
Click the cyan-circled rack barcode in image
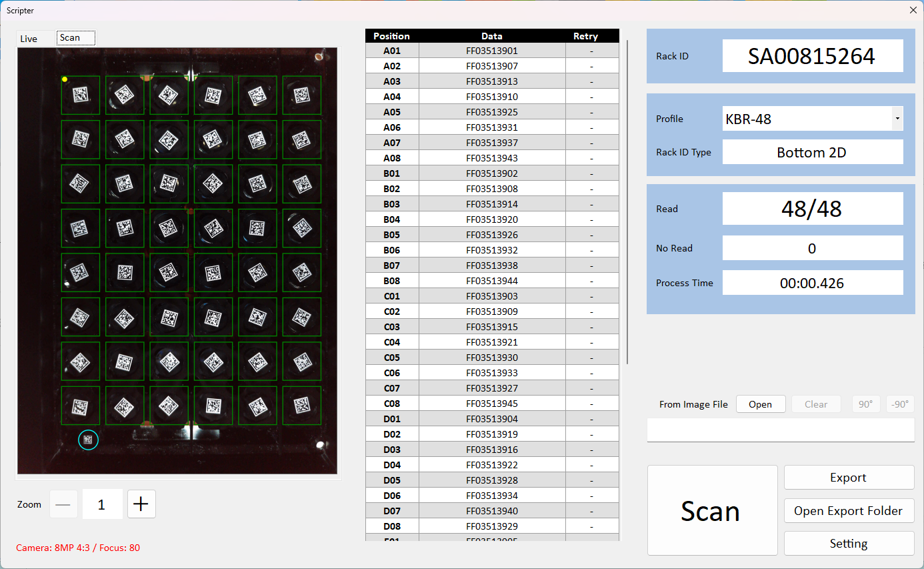click(88, 440)
